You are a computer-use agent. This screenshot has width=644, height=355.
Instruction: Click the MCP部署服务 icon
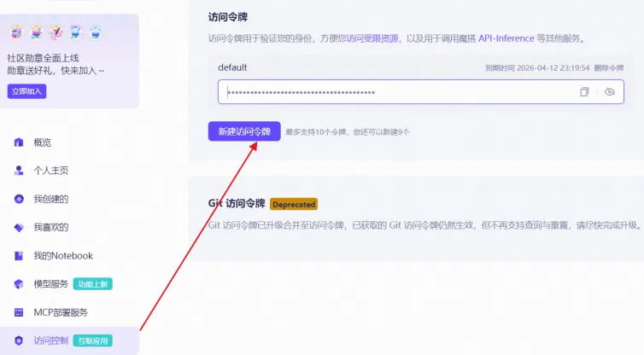(x=19, y=312)
